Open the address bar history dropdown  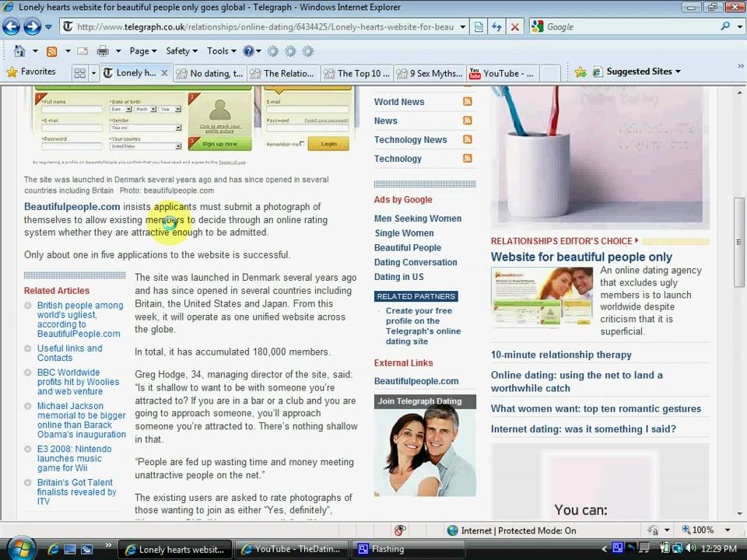tap(462, 26)
